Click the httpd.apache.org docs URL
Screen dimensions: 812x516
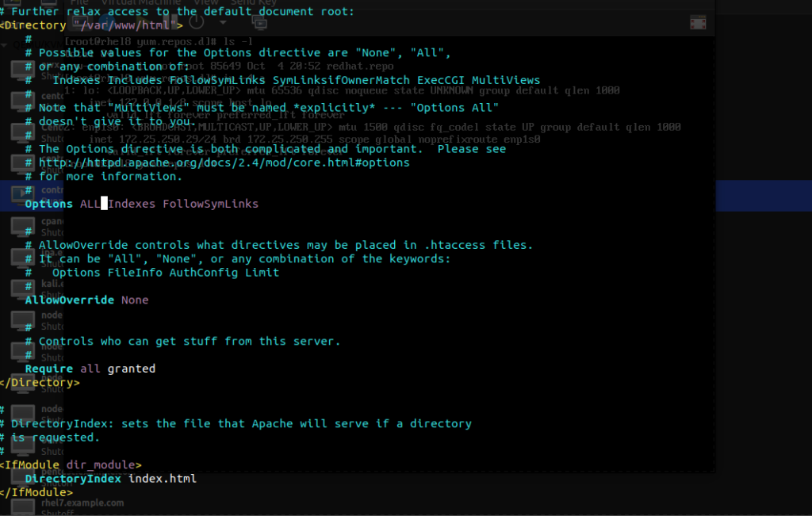[x=224, y=162]
